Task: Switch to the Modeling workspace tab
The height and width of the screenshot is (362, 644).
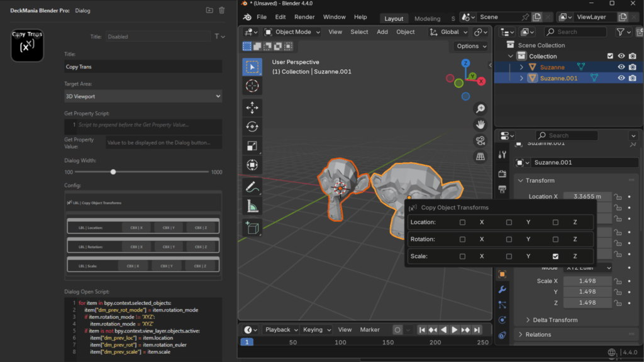Action: point(428,19)
